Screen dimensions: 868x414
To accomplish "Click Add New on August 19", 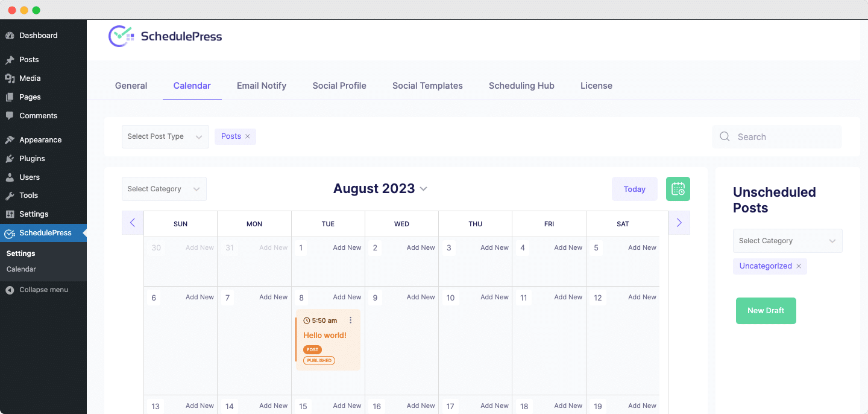I will point(642,406).
